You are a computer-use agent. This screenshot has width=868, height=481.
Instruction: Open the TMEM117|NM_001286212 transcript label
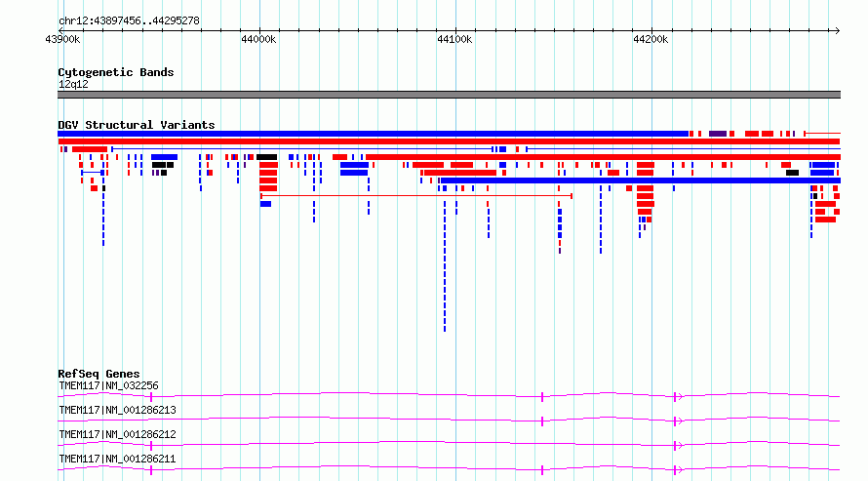pos(117,434)
